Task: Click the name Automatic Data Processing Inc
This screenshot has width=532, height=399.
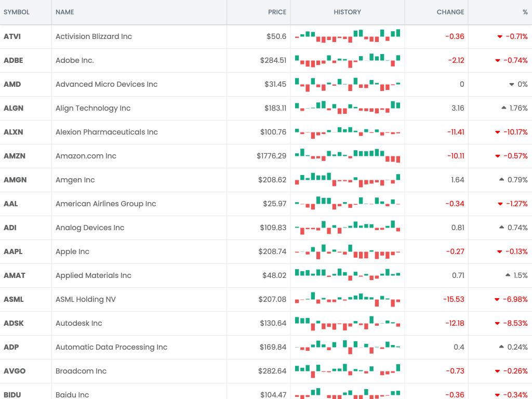Action: coord(111,348)
